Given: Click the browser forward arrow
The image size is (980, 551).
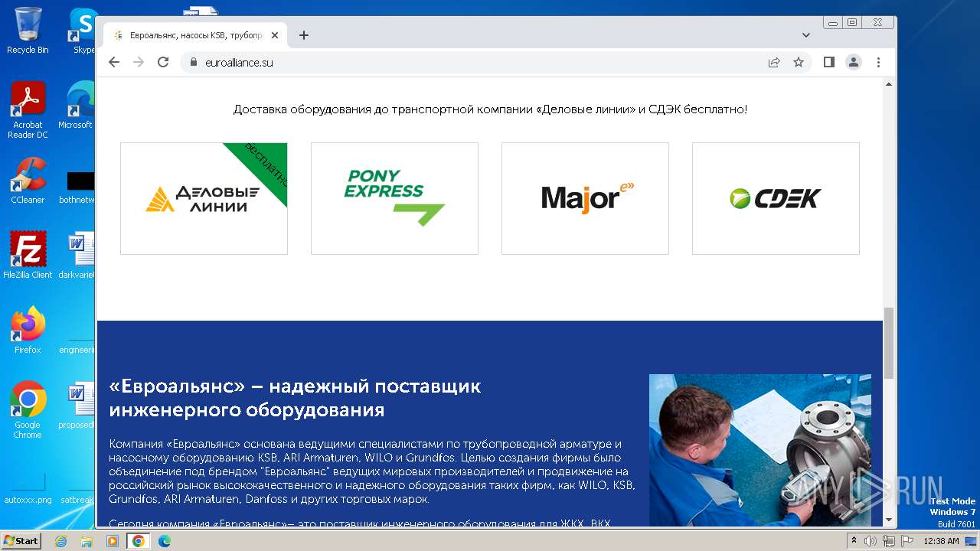Looking at the screenshot, I should pos(139,62).
